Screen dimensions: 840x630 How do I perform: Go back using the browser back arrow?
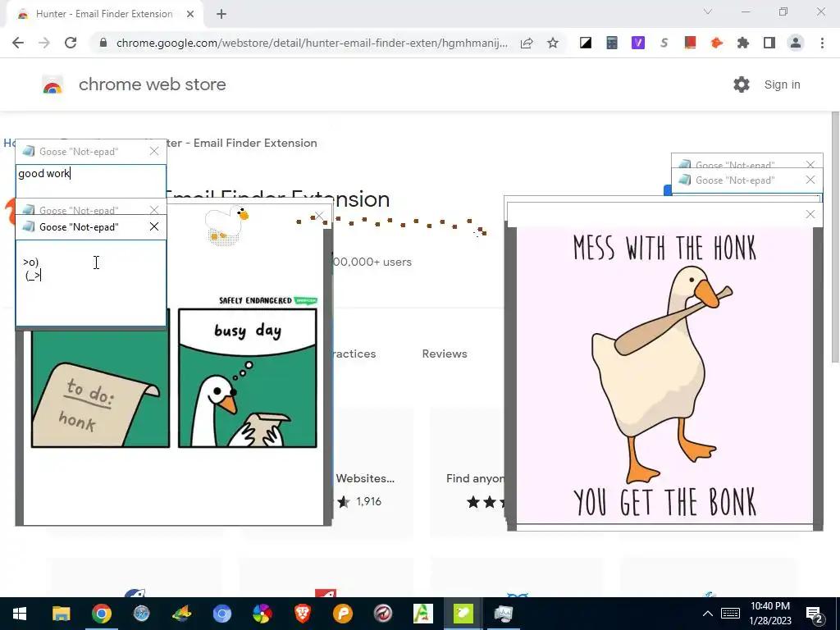point(18,43)
